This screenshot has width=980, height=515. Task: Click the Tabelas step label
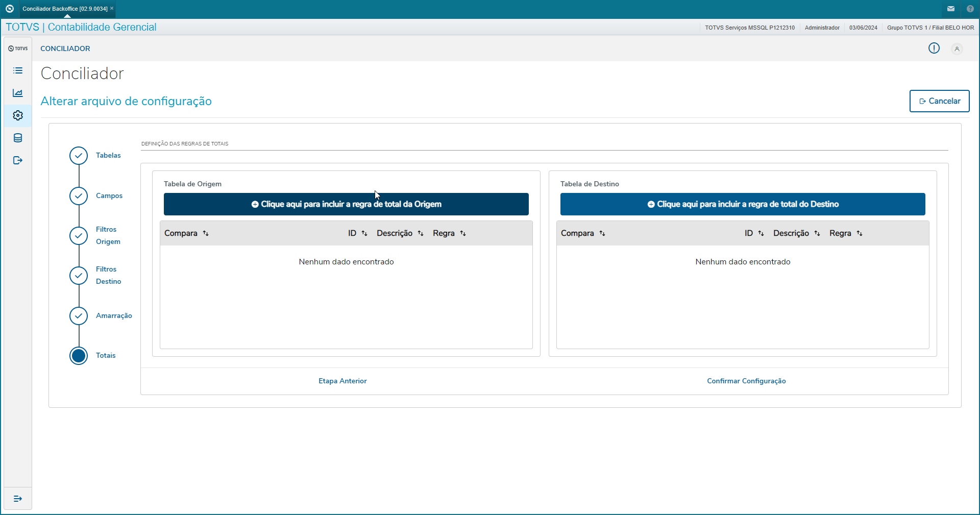tap(108, 155)
